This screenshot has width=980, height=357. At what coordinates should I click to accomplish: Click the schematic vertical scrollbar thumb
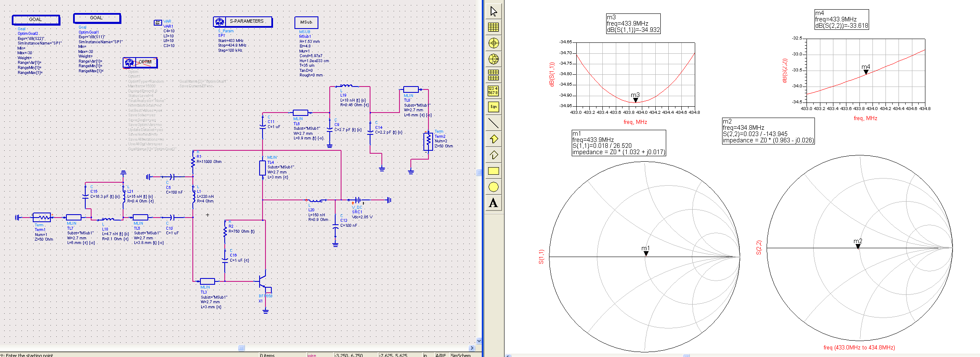pos(479,172)
